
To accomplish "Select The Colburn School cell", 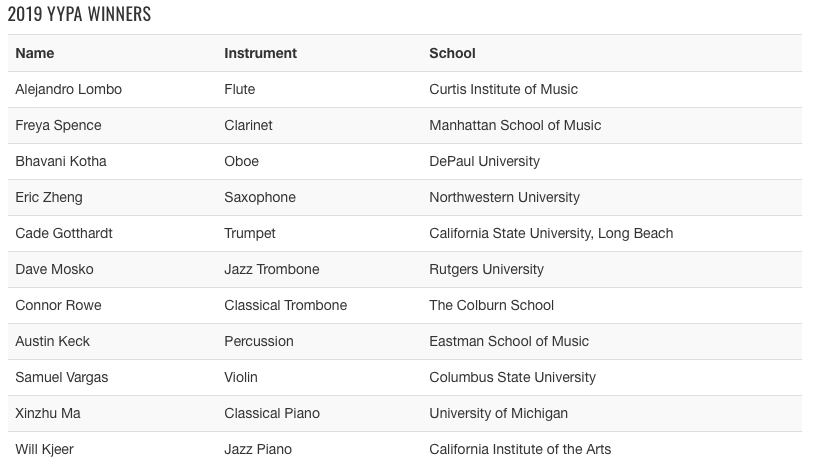I will (491, 305).
